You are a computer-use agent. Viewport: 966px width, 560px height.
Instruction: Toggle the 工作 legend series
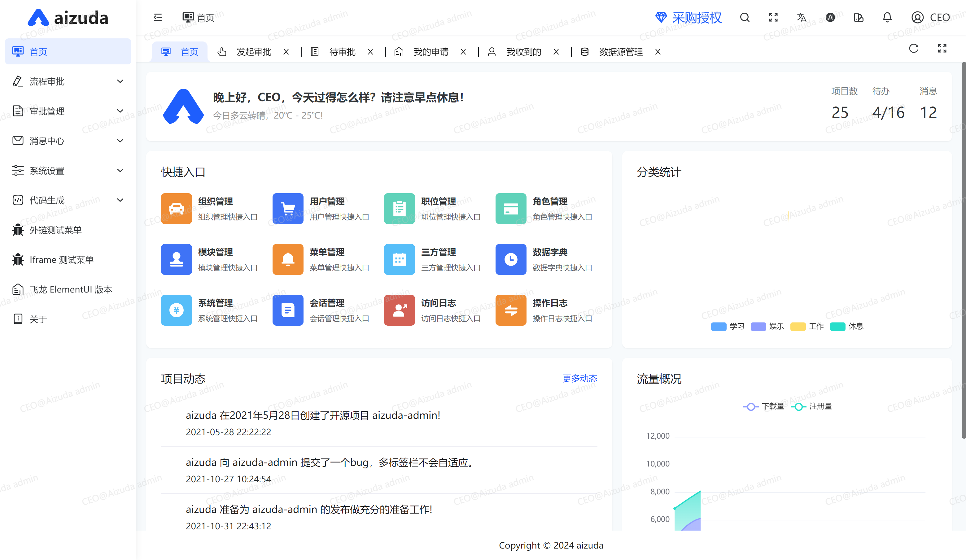click(x=807, y=326)
